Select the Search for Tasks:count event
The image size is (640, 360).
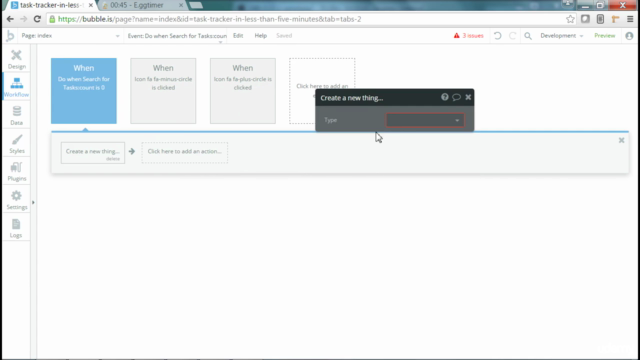point(84,91)
